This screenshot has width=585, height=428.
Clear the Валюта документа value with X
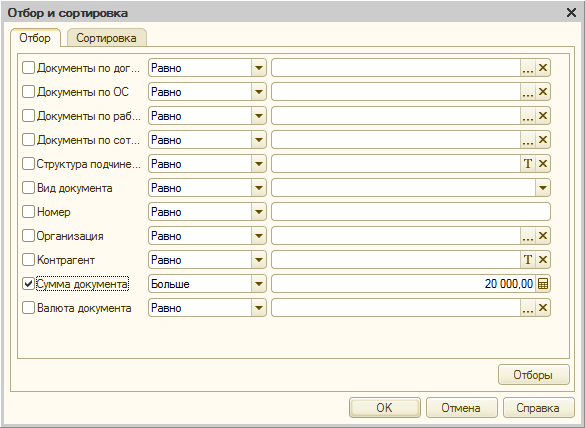click(543, 308)
